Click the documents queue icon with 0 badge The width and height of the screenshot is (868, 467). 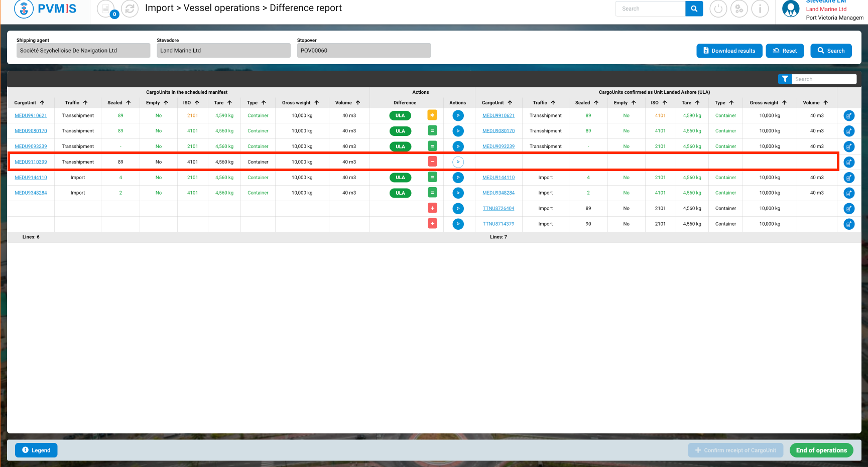106,9
